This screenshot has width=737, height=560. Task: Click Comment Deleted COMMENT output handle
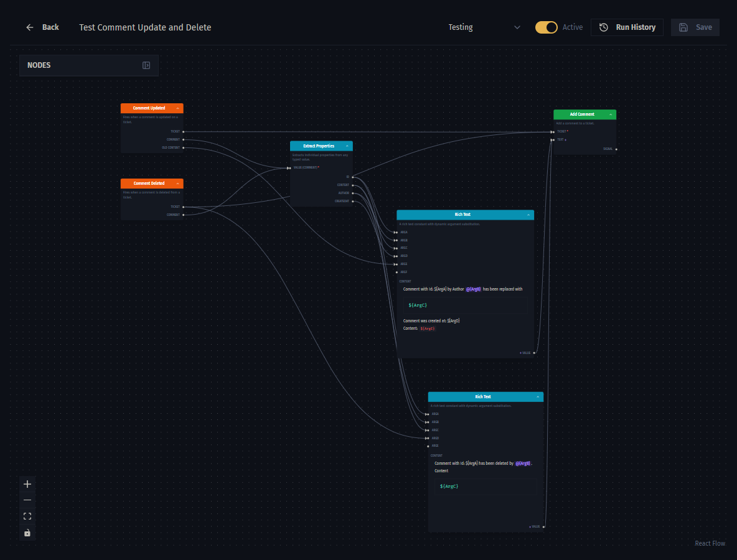pyautogui.click(x=183, y=215)
